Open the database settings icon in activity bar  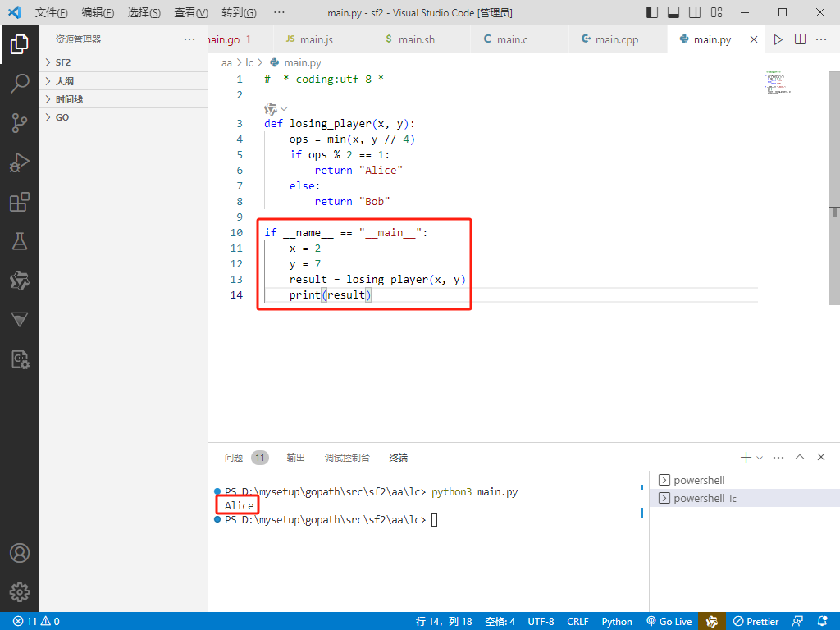pyautogui.click(x=20, y=359)
